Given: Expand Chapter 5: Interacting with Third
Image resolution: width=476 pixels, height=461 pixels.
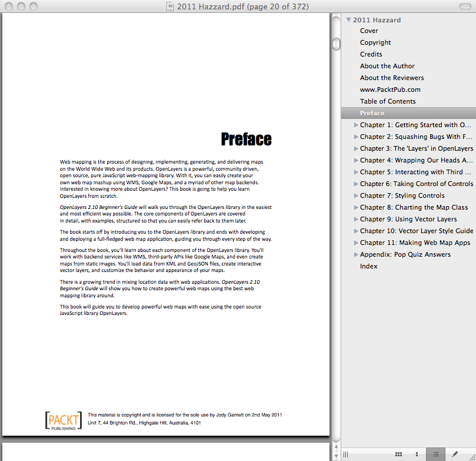Looking at the screenshot, I should point(356,172).
